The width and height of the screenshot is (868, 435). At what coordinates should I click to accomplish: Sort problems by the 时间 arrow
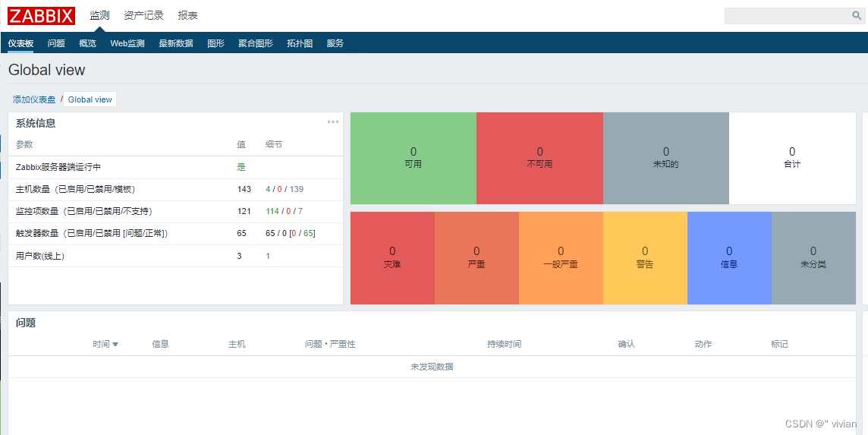coord(115,344)
